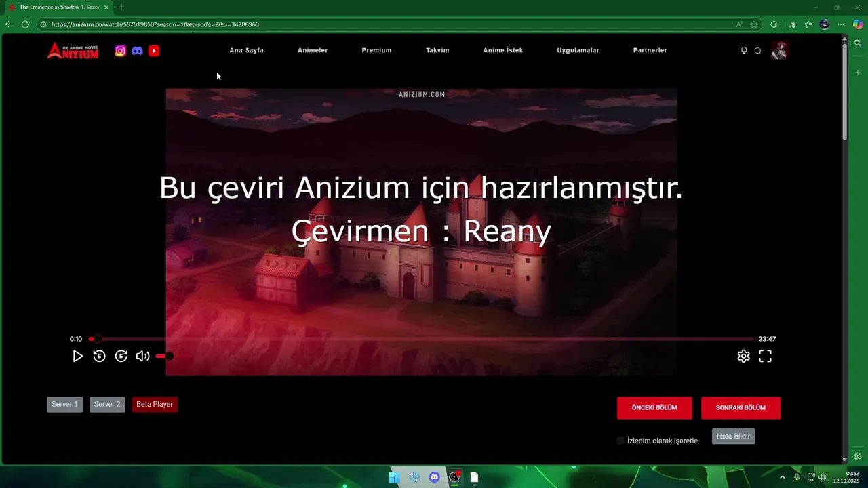Open the Edge profile avatar
868x488 pixels.
tap(825, 24)
